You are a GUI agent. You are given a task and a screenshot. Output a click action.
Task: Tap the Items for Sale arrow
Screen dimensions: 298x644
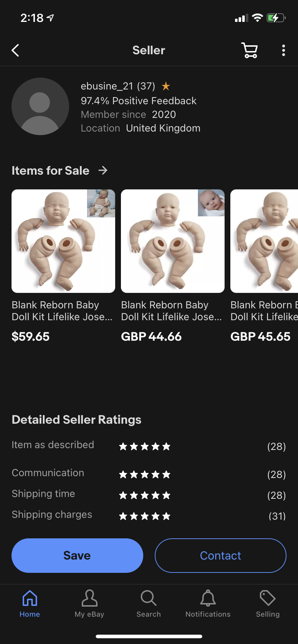[x=103, y=170]
